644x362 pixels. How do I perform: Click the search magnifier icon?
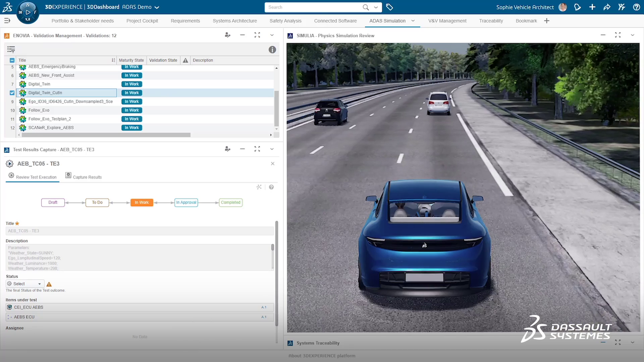click(x=366, y=7)
